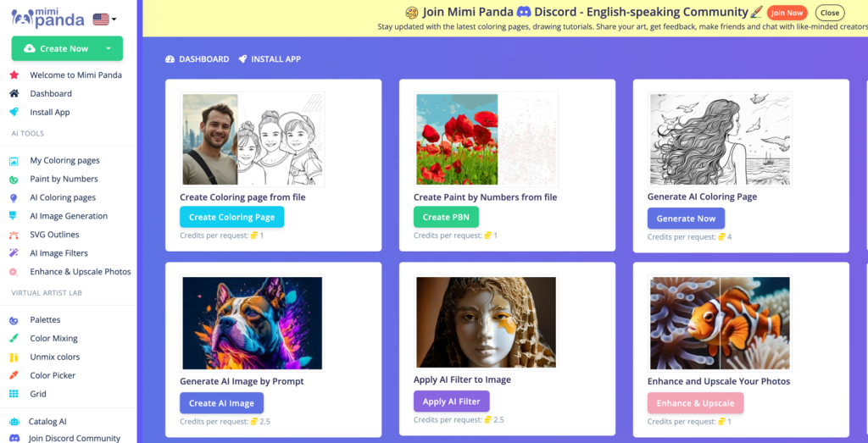The image size is (868, 443).
Task: Click the Color Mixing brush icon
Action: click(x=14, y=339)
